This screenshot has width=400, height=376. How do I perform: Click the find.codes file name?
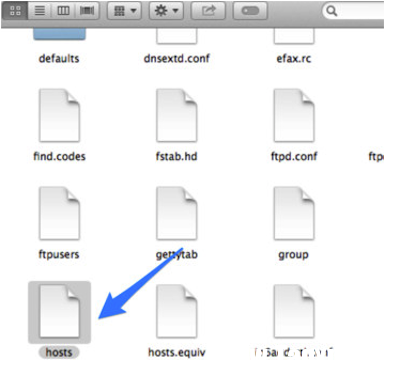point(59,156)
